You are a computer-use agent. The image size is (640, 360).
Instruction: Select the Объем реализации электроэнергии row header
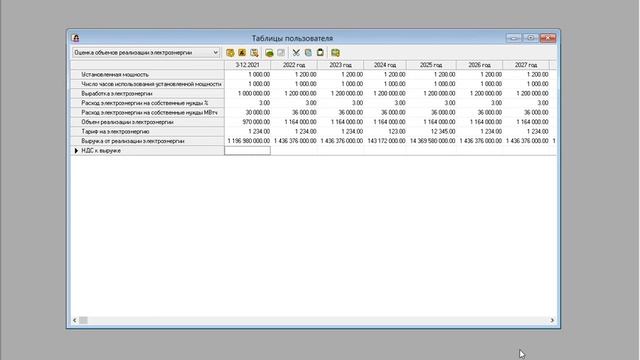(147, 122)
